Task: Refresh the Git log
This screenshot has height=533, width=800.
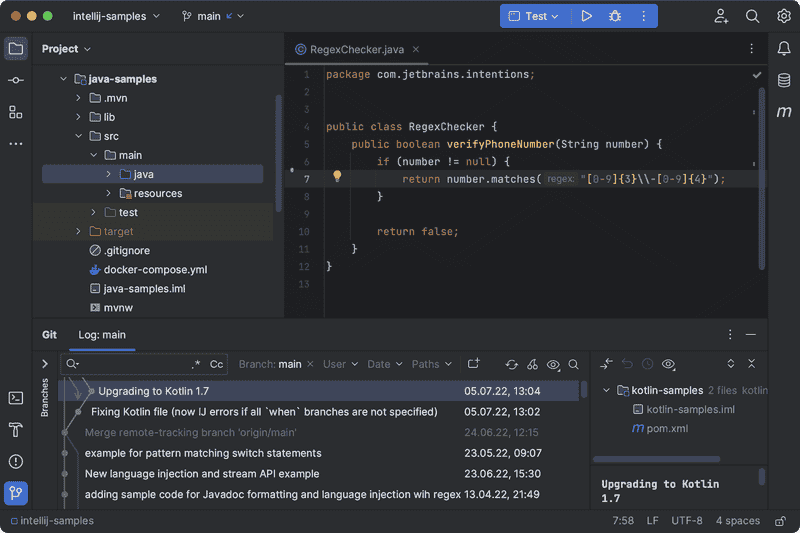Action: pyautogui.click(x=511, y=364)
